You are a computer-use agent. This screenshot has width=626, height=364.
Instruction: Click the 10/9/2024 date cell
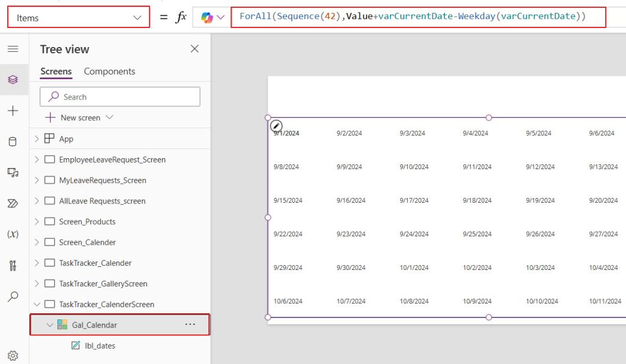coord(477,301)
